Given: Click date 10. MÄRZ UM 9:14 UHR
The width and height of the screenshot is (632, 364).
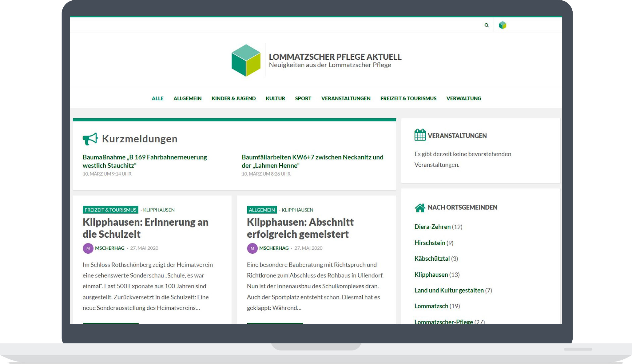Looking at the screenshot, I should pos(107,174).
